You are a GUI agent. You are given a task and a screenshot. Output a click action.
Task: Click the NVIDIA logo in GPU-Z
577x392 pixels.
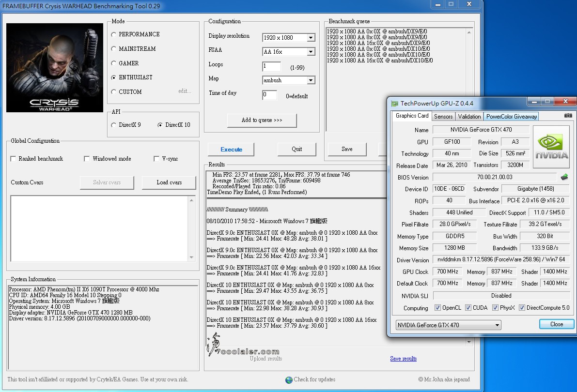tap(551, 147)
